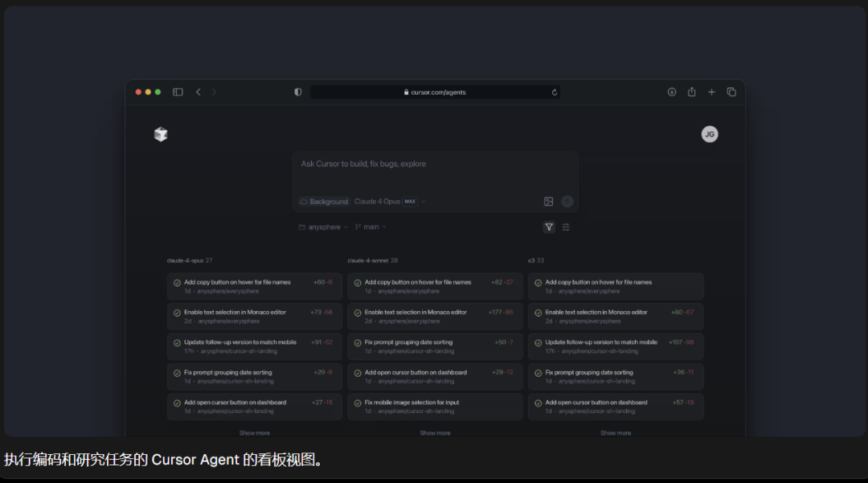Show more under o3 column
This screenshot has height=483, width=868.
click(616, 433)
